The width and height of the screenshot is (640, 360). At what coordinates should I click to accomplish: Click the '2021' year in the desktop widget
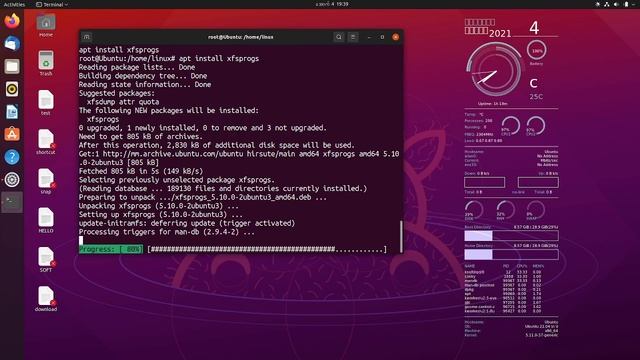click(x=500, y=33)
